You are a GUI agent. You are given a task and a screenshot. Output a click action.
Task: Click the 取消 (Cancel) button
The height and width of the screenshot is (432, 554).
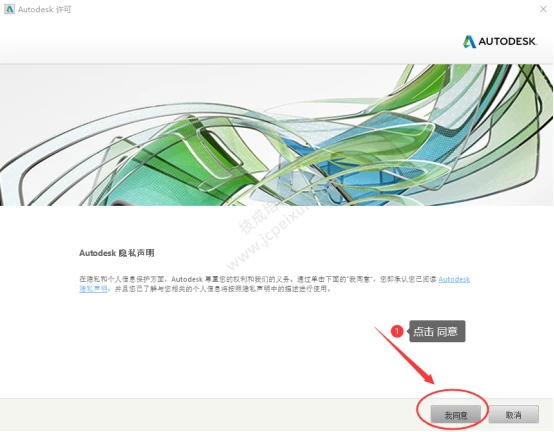pos(513,414)
